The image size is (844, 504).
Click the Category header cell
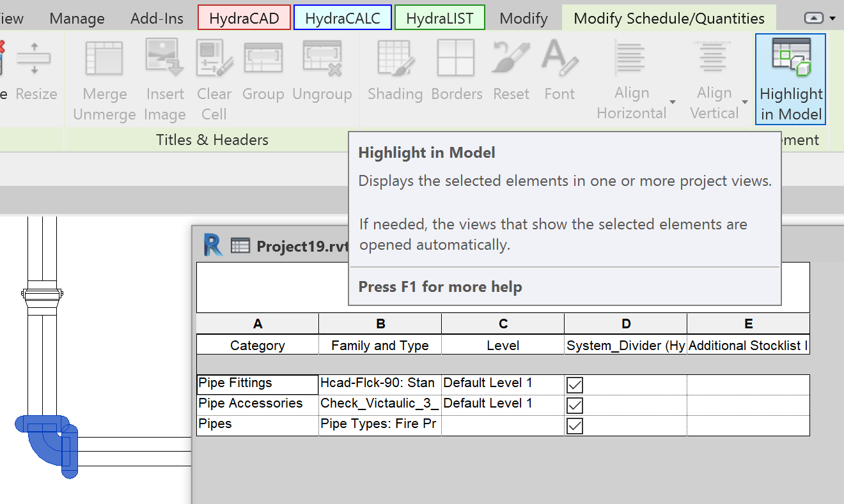pyautogui.click(x=258, y=345)
